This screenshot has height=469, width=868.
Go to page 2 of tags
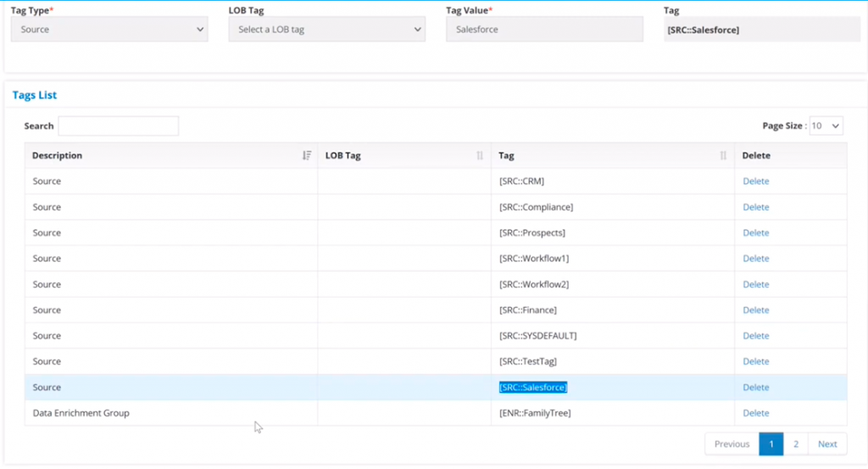point(795,444)
